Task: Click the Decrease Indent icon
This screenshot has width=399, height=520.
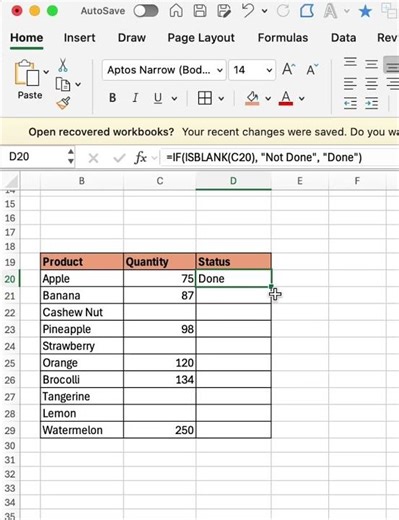Action: point(350,103)
